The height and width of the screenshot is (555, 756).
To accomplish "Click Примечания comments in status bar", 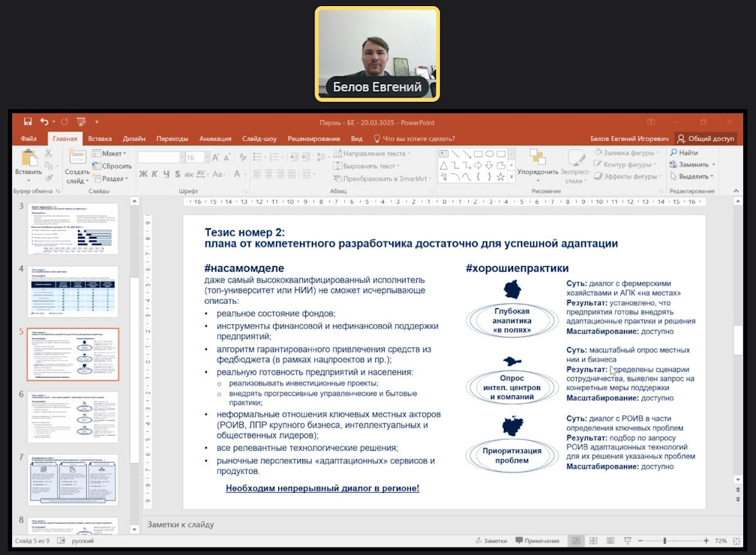I will click(x=537, y=541).
